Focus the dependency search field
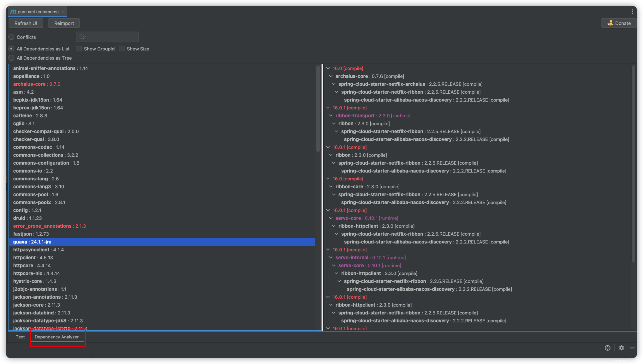The width and height of the screenshot is (643, 364). pyautogui.click(x=107, y=37)
